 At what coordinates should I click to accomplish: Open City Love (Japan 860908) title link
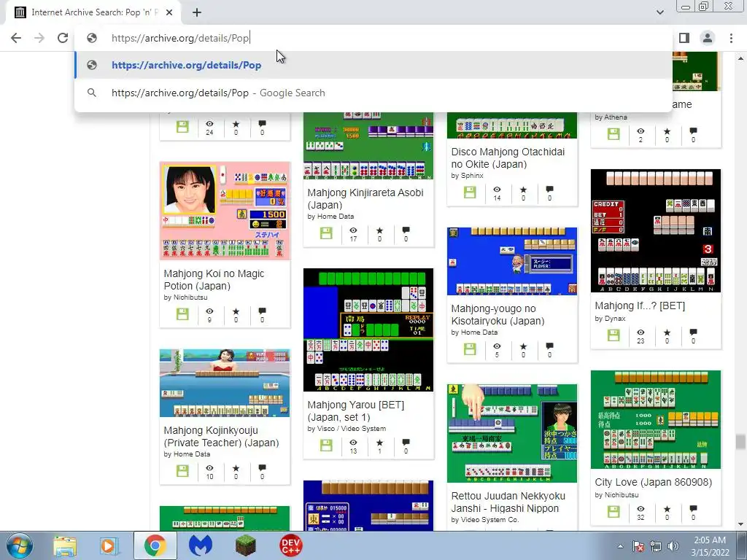click(x=653, y=482)
